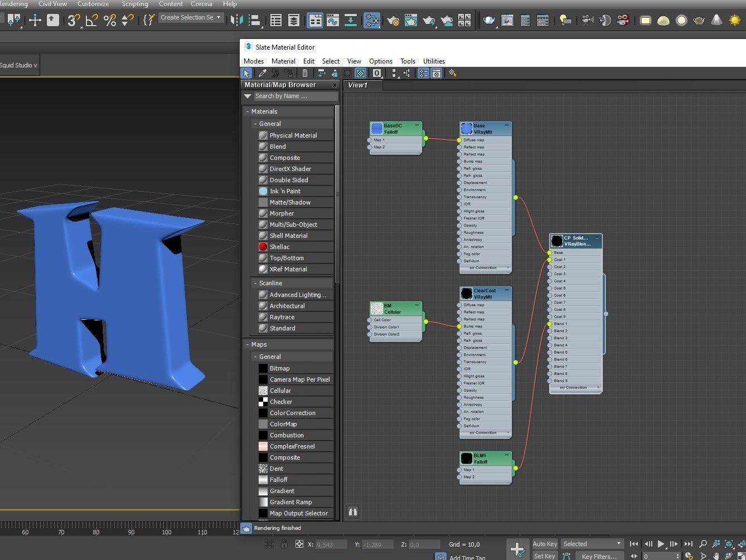Image resolution: width=746 pixels, height=560 pixels.
Task: Open the Utilities menu
Action: pos(434,61)
